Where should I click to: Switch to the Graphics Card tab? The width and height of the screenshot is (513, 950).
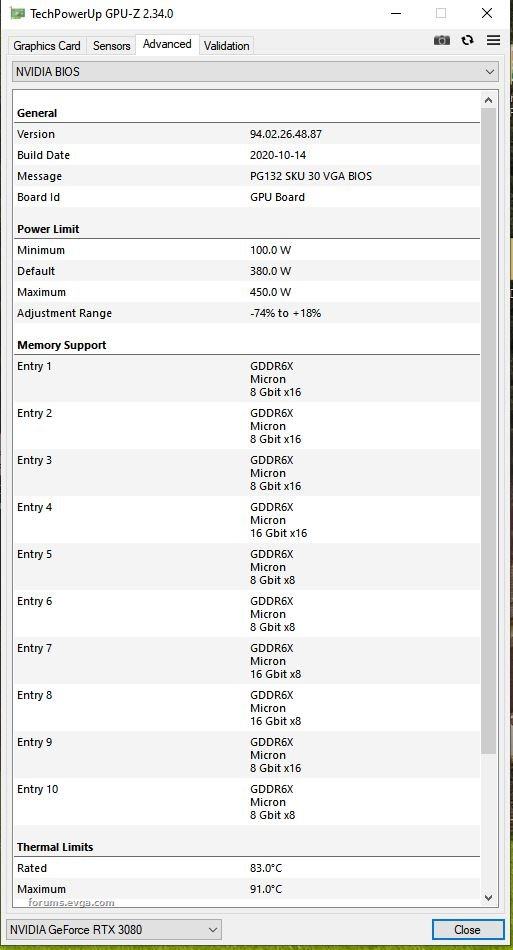coord(47,46)
